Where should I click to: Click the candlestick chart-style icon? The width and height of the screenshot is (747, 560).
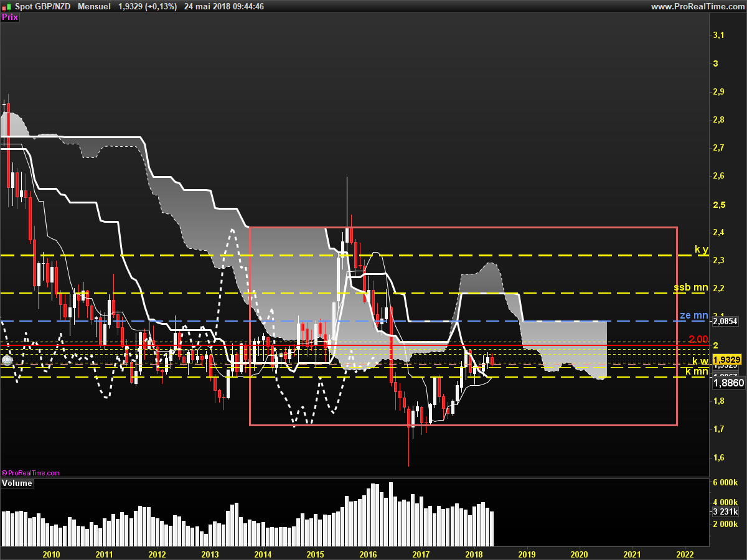6,6
